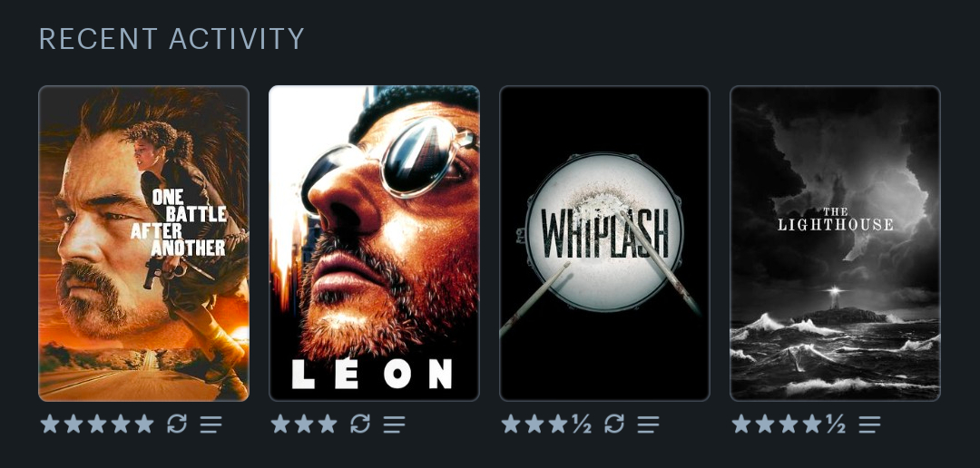The width and height of the screenshot is (980, 468).
Task: View The Lighthouse film poster
Action: tap(835, 243)
